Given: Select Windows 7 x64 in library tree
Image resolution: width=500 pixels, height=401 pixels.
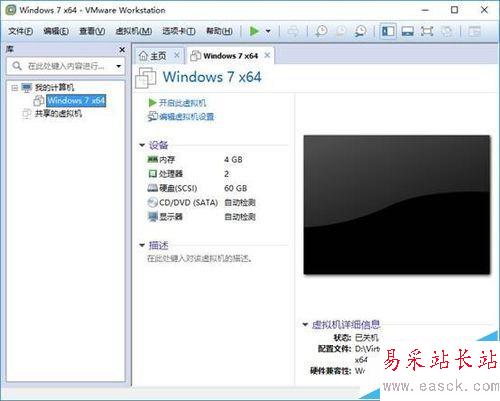Looking at the screenshot, I should 76,100.
